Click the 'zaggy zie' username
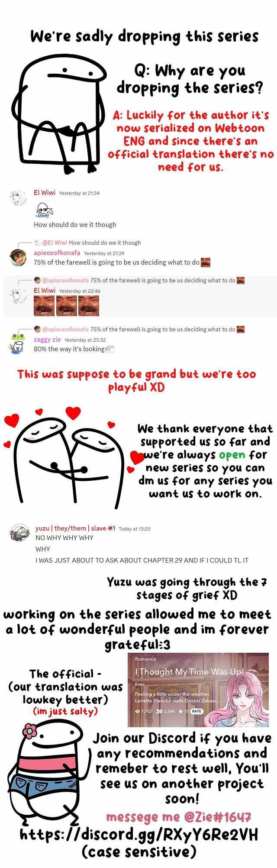Screen dimensions: 277x868 coord(47,340)
